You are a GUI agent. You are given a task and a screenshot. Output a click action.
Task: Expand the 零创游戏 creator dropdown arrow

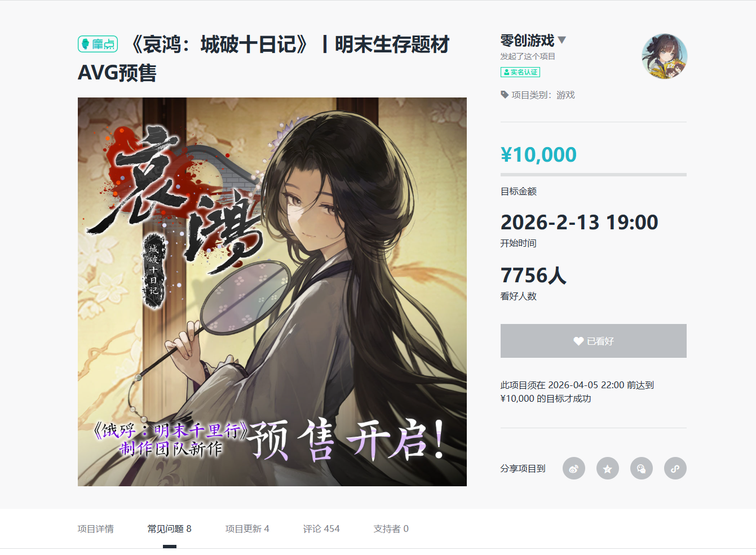(x=562, y=40)
